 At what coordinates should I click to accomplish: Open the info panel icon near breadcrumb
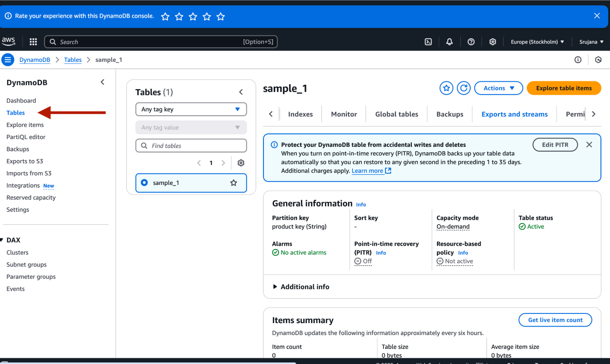tap(578, 60)
